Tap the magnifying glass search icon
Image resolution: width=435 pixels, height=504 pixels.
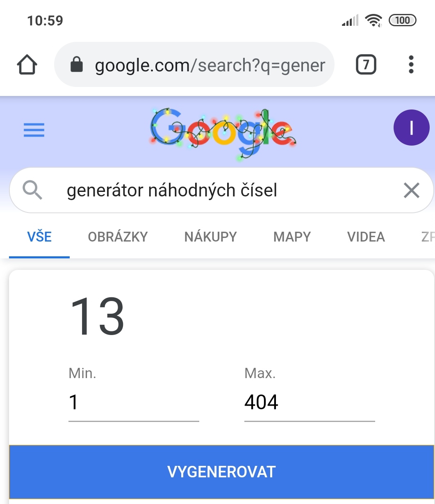(32, 190)
